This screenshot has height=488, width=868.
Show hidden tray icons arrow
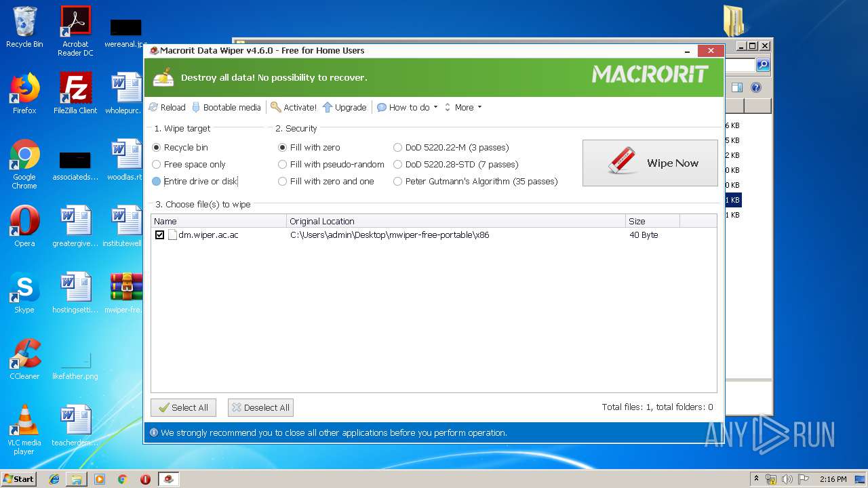pyautogui.click(x=756, y=479)
